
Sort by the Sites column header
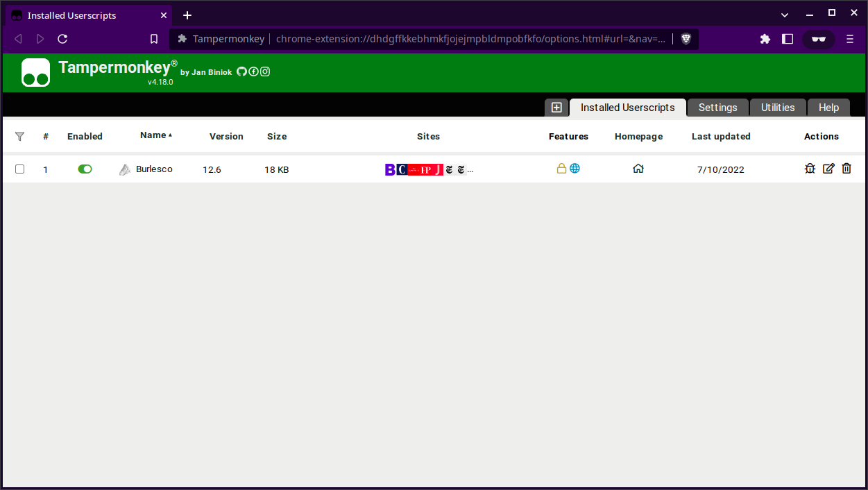428,137
